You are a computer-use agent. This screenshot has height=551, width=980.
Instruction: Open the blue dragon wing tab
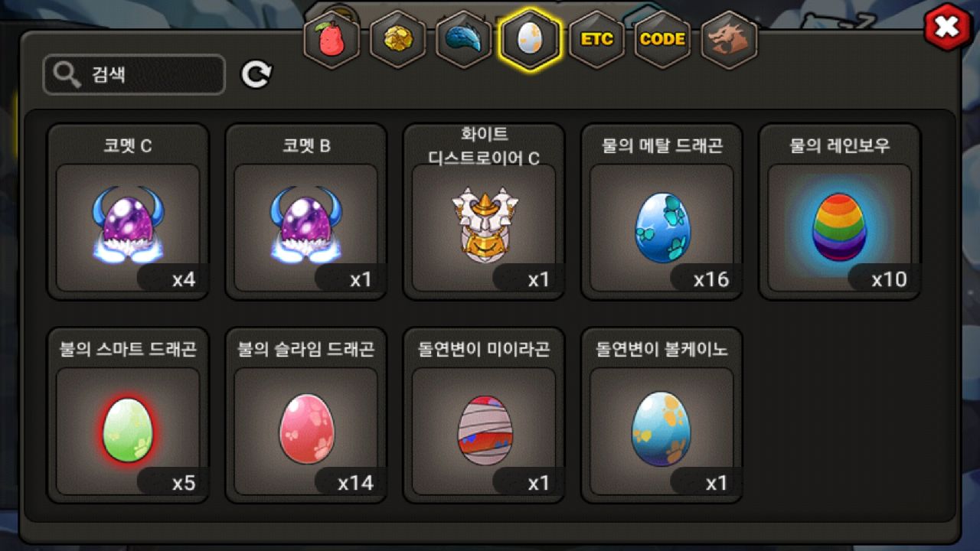click(x=463, y=40)
